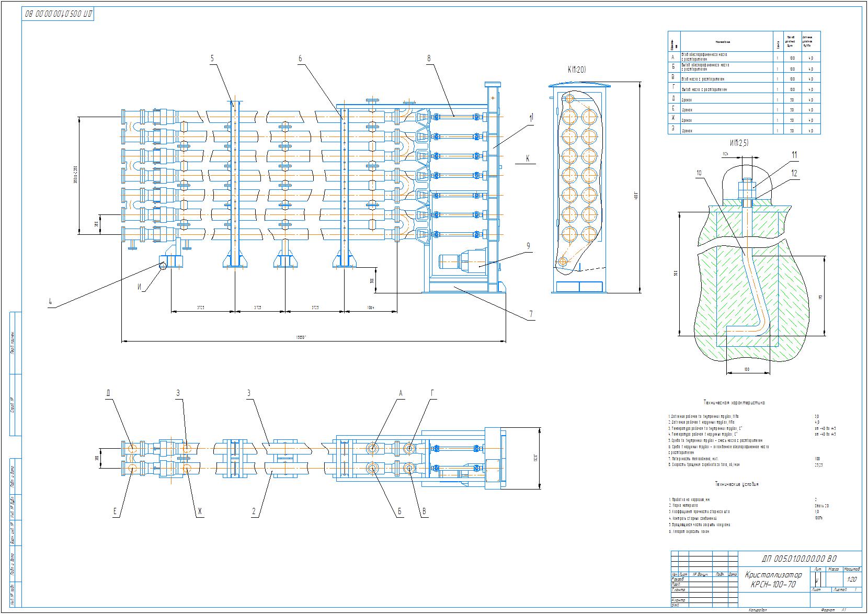Select the 'Техническая характеристика' heading
Viewport: 868px width, 614px height.
[734, 403]
